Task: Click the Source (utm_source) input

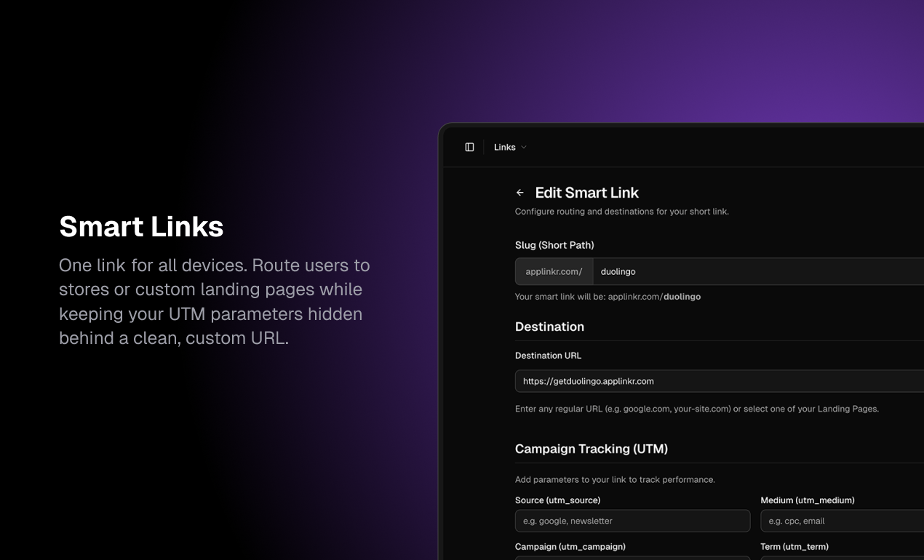Action: coord(633,521)
